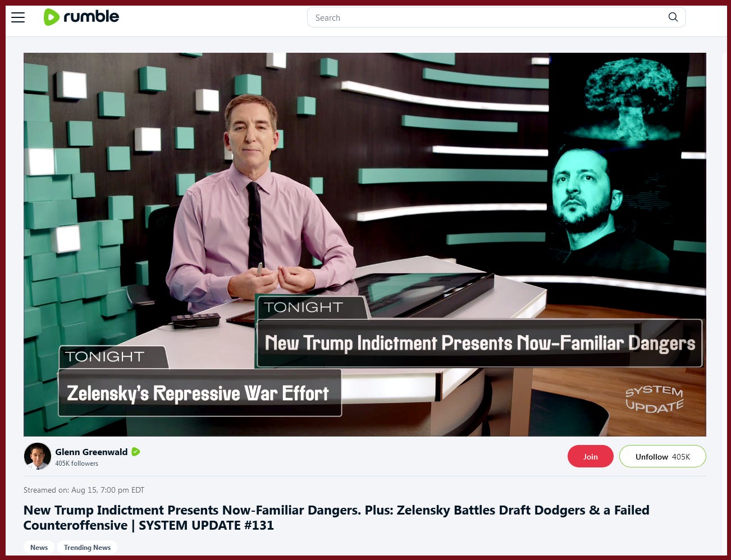Click the Rumble logo
Image resolution: width=731 pixels, height=560 pixels.
pos(81,17)
